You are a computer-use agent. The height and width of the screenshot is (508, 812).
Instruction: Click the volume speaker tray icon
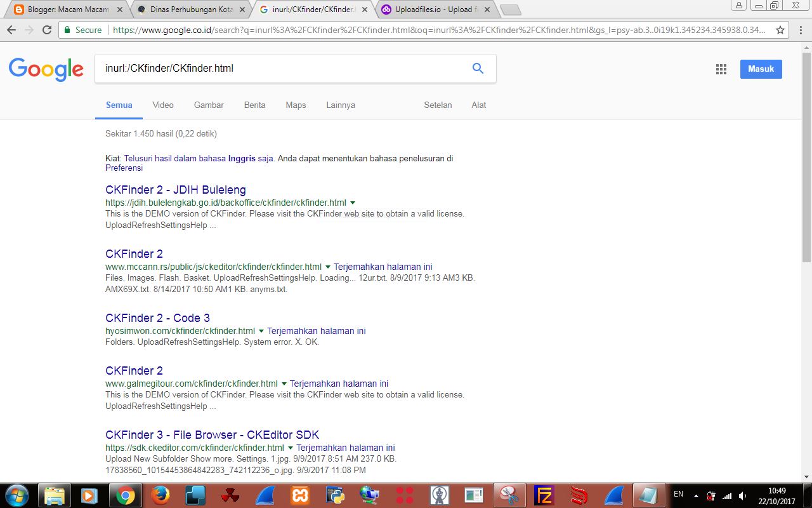[x=743, y=495]
